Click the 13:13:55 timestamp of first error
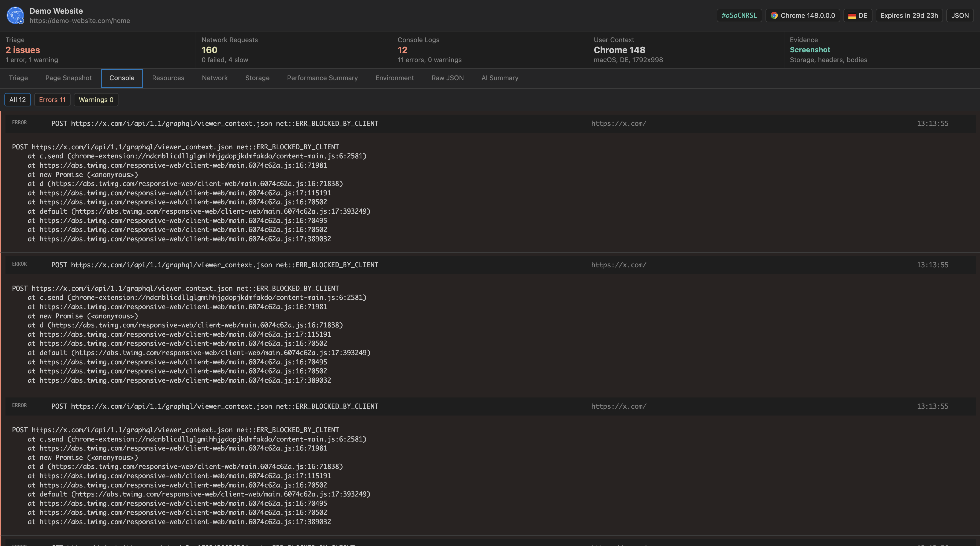 pyautogui.click(x=932, y=124)
